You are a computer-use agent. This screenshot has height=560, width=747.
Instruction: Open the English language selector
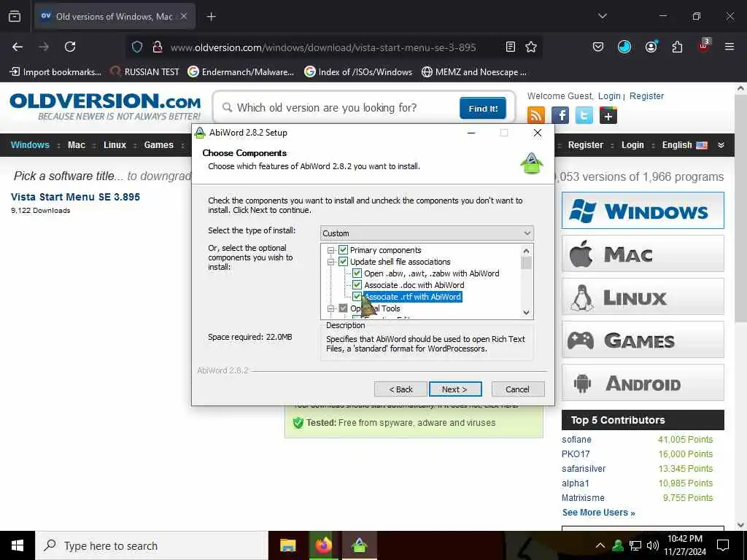684,145
